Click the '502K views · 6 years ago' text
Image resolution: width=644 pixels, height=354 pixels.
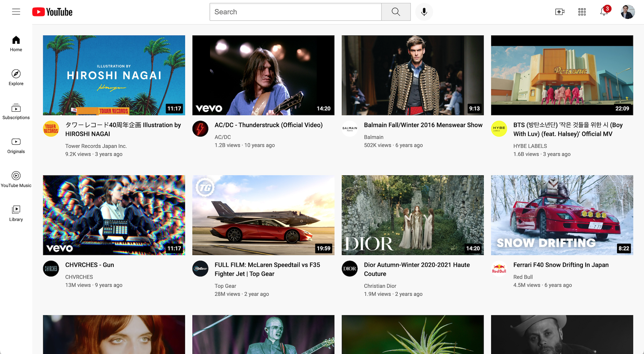[393, 145]
